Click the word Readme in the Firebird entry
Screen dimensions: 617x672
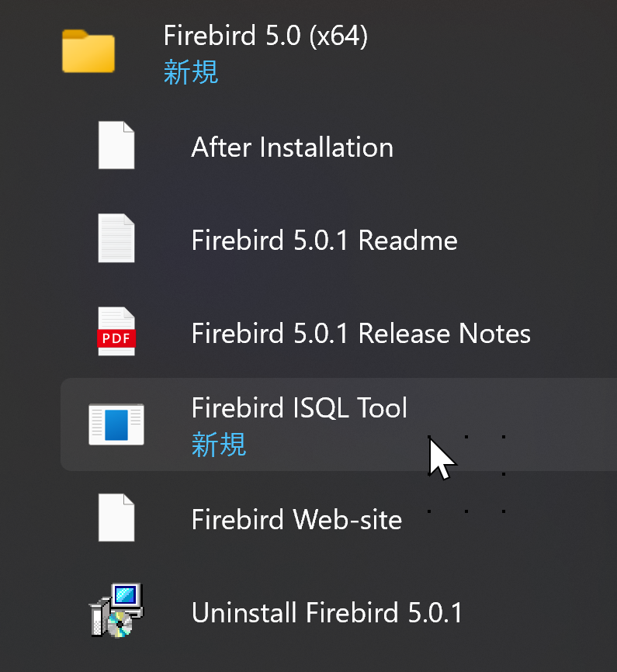coord(407,240)
